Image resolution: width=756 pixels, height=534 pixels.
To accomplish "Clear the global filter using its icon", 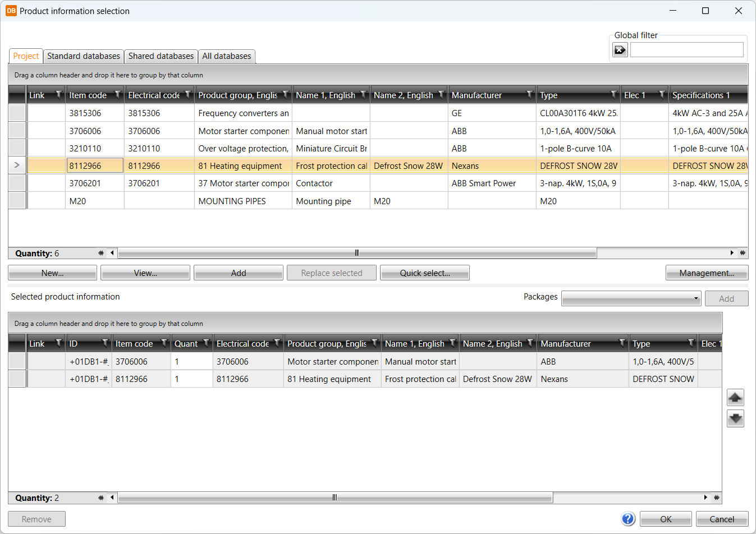I will point(620,50).
